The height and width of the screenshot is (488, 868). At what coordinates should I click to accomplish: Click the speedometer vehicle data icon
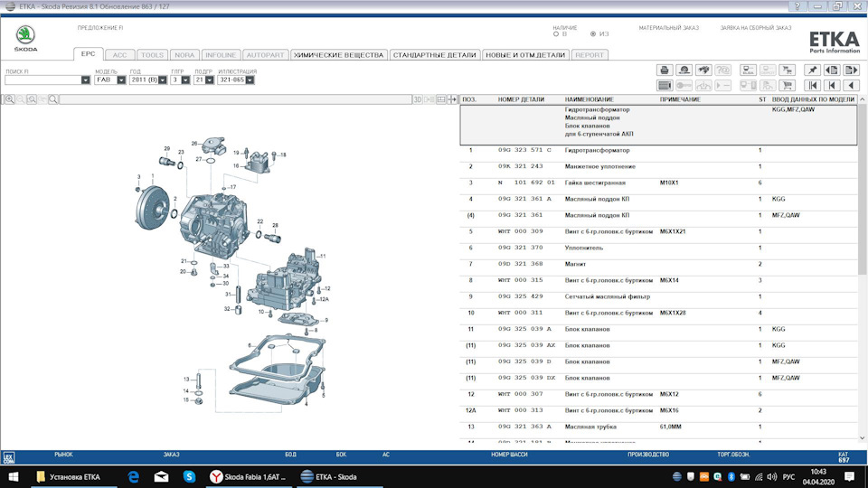684,70
